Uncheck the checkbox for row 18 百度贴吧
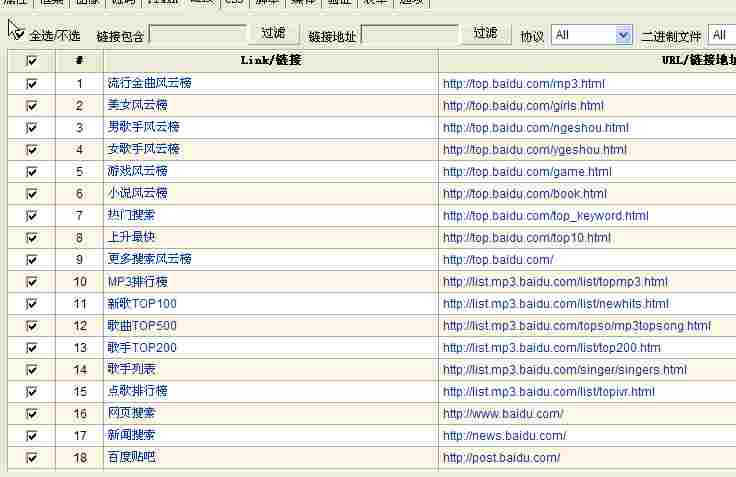 pos(31,458)
